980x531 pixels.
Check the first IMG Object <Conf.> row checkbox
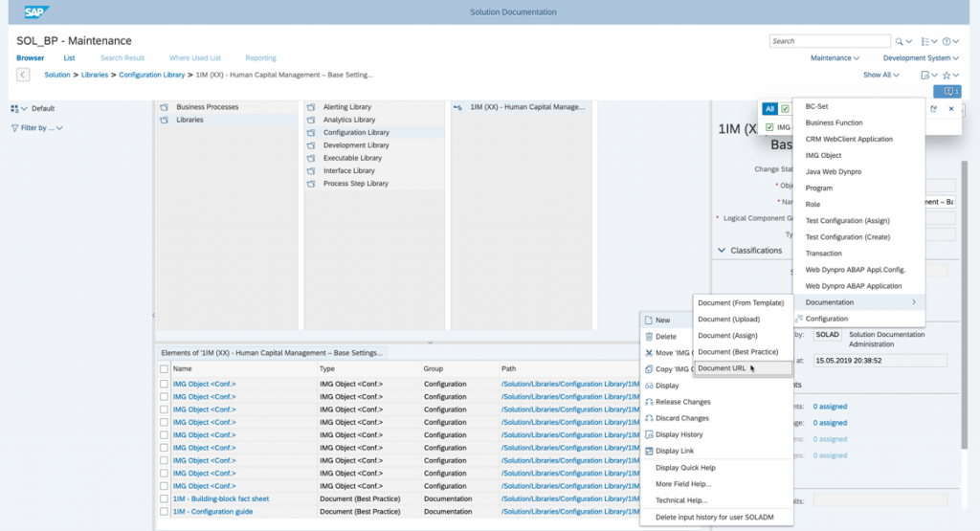pyautogui.click(x=164, y=385)
